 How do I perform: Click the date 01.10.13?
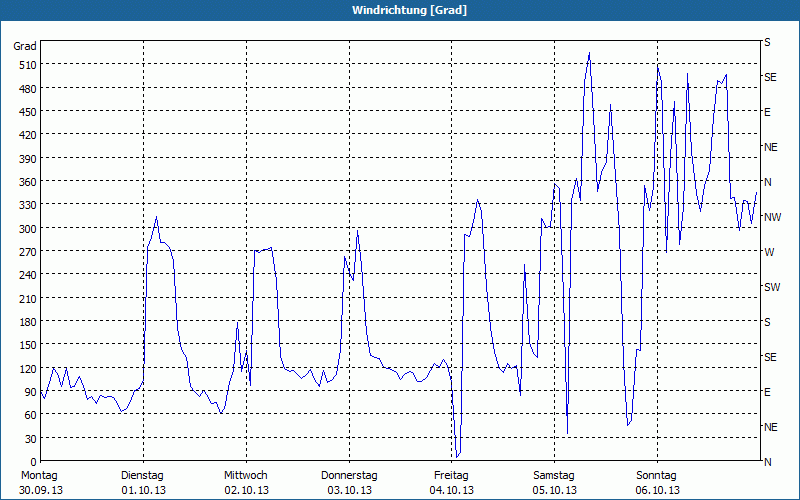(144, 490)
